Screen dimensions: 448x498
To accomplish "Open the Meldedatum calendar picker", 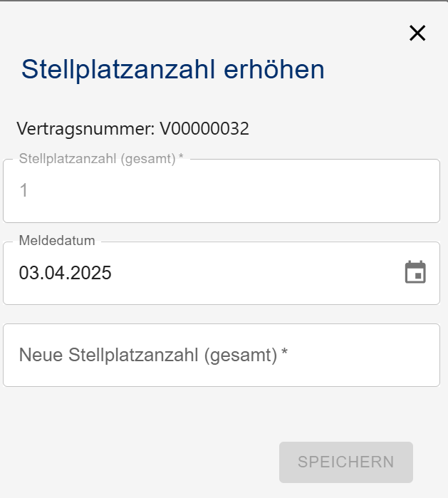I will click(415, 272).
